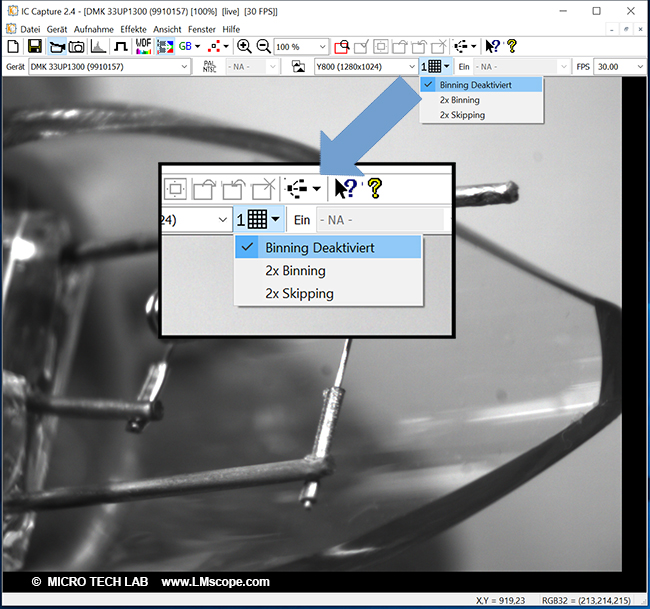
Task: Open the histogram display icon
Action: 99,47
